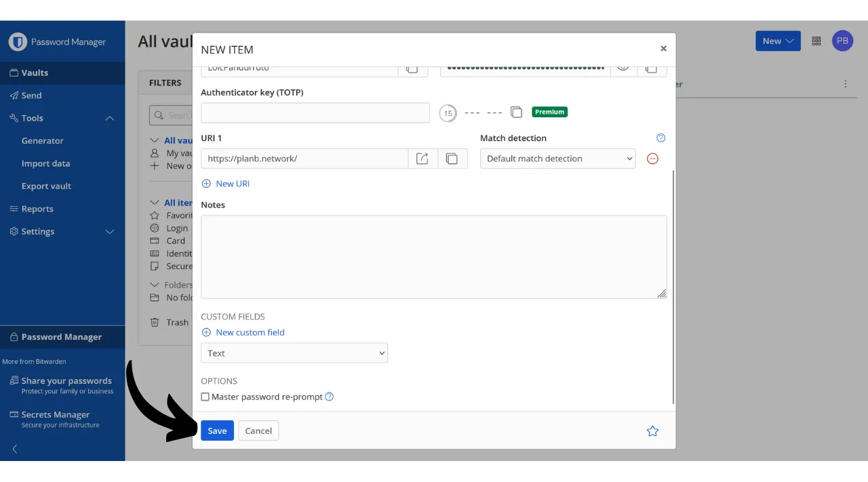Copy the TOTP verification code
Image resolution: width=868 pixels, height=482 pixels.
pyautogui.click(x=516, y=113)
